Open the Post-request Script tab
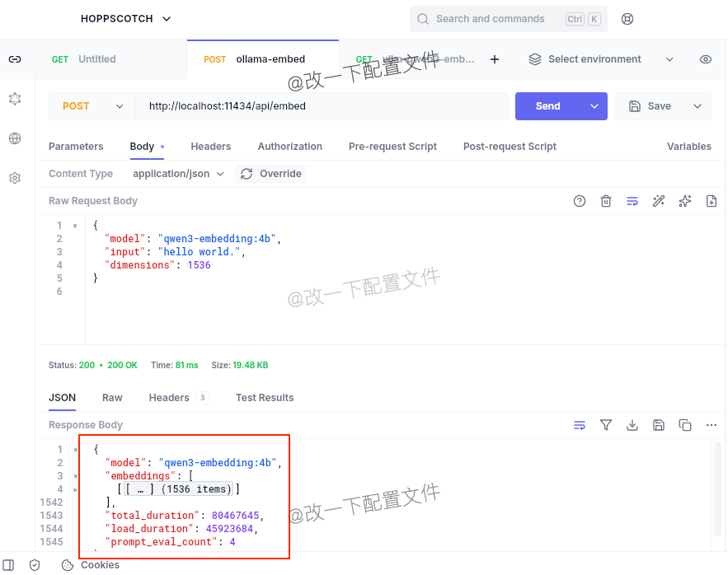 pyautogui.click(x=510, y=147)
